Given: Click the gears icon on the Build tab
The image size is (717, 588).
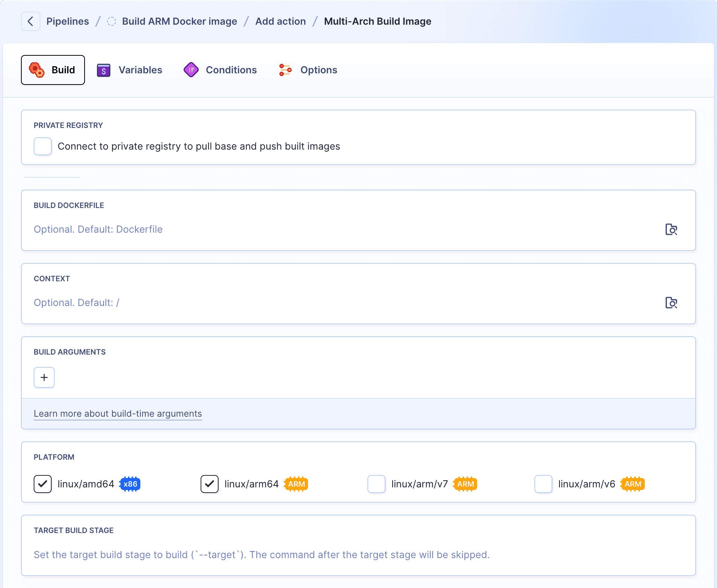Looking at the screenshot, I should tap(37, 70).
